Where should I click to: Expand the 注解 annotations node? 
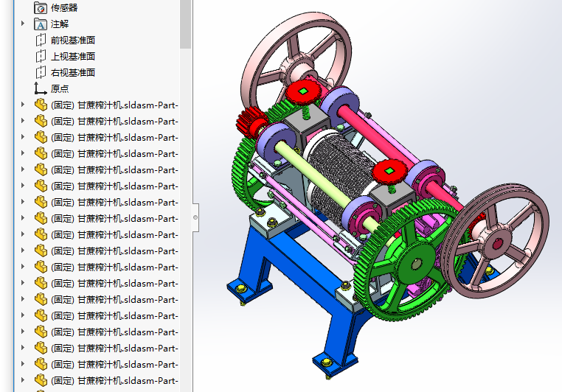click(x=23, y=24)
